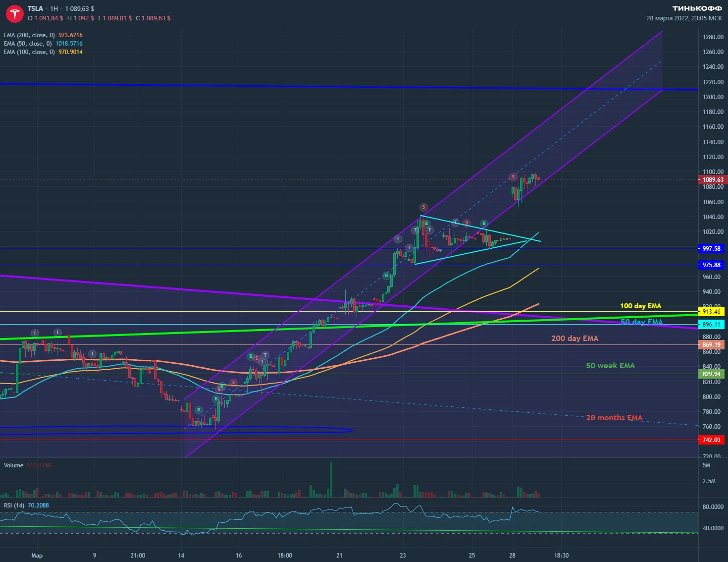Click the red 742.03 price label

tap(712, 440)
